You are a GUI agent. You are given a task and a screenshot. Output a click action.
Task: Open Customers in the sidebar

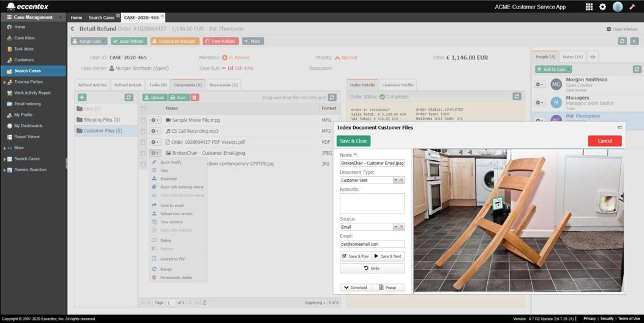[24, 60]
